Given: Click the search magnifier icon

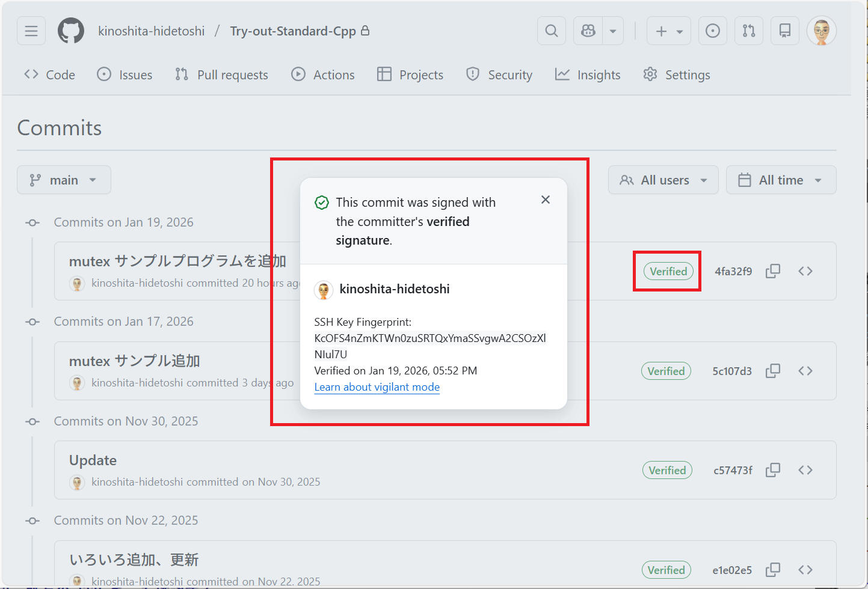Looking at the screenshot, I should click(551, 31).
